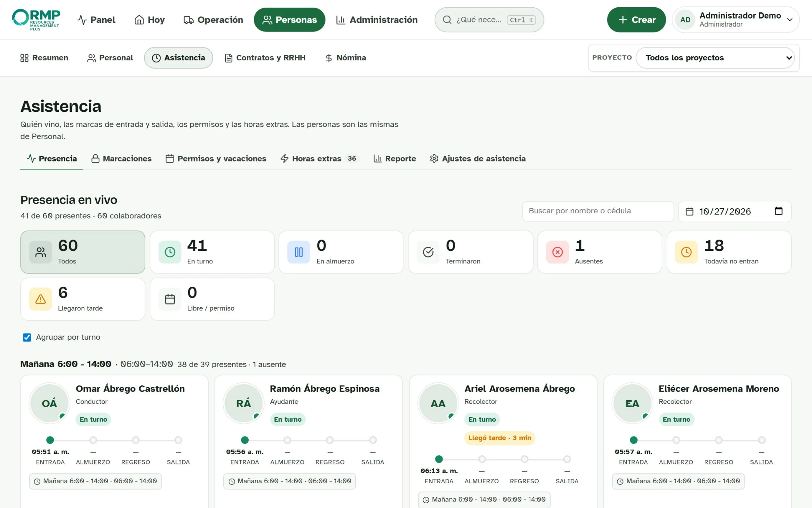This screenshot has width=812, height=508.
Task: Click the checkmark icon in Terminaron card
Action: pyautogui.click(x=428, y=252)
